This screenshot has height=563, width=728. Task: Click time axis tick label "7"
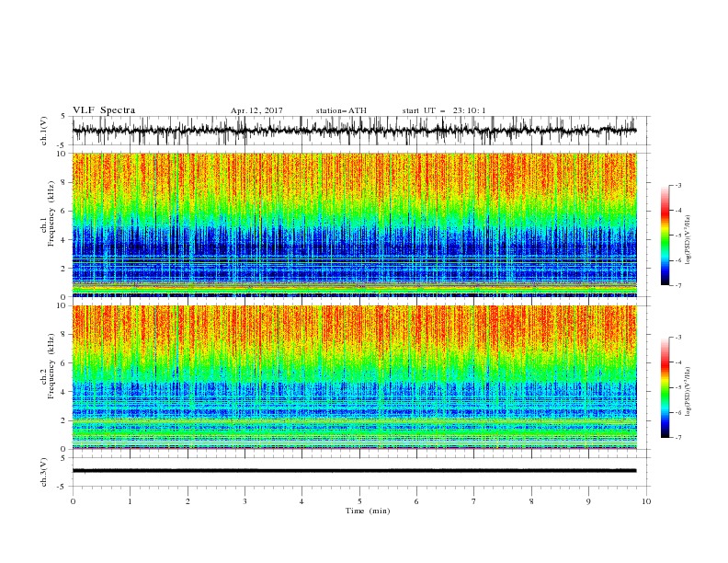coord(474,501)
